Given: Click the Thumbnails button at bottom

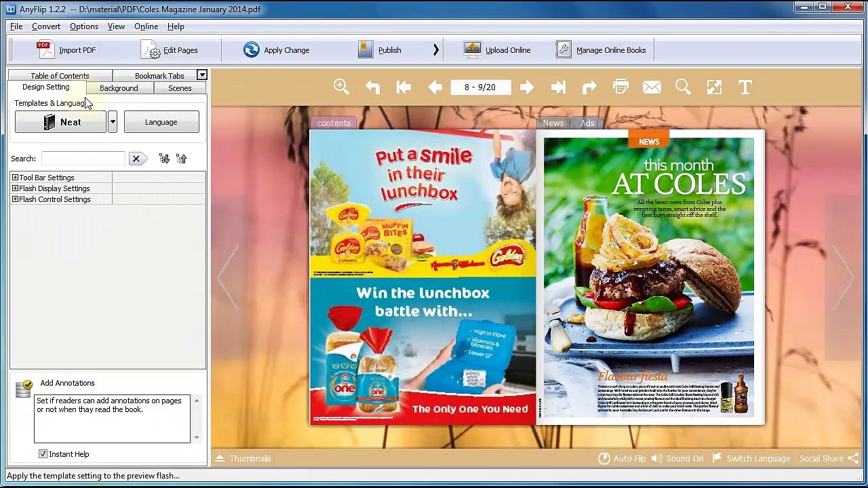Looking at the screenshot, I should [x=243, y=459].
